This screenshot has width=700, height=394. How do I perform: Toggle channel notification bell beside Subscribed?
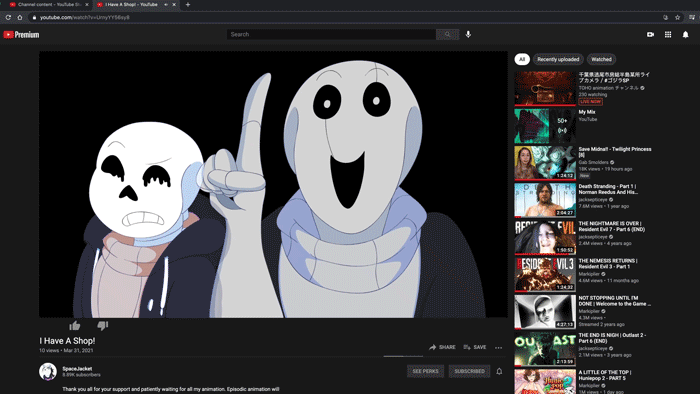(x=499, y=371)
